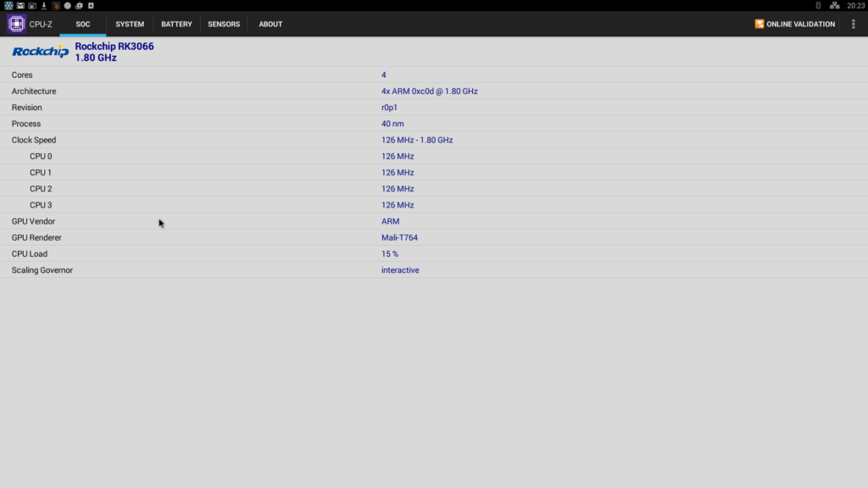Tap the 1.80 GHz subtitle under chip name
This screenshot has width=868, height=488.
96,58
